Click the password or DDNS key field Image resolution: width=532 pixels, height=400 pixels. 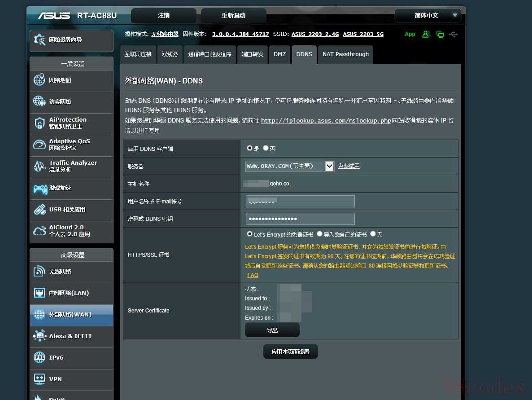pos(300,219)
